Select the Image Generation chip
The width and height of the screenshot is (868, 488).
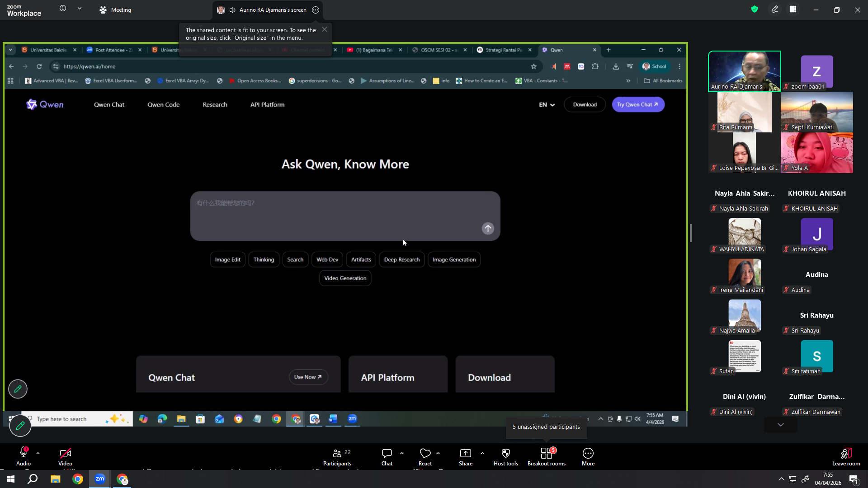point(454,260)
